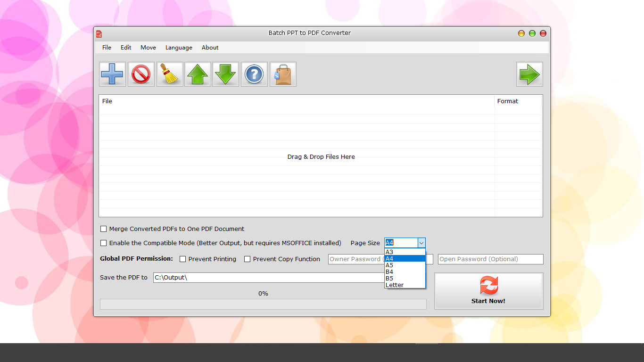The height and width of the screenshot is (362, 644).
Task: Click the green Move Up arrow
Action: [198, 74]
